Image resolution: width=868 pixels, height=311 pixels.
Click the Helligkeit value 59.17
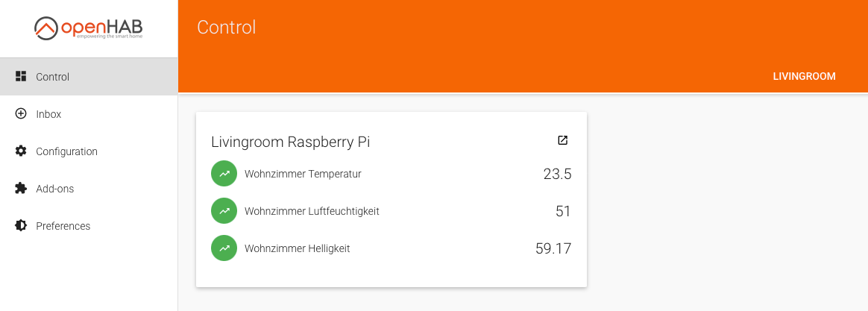tap(553, 249)
